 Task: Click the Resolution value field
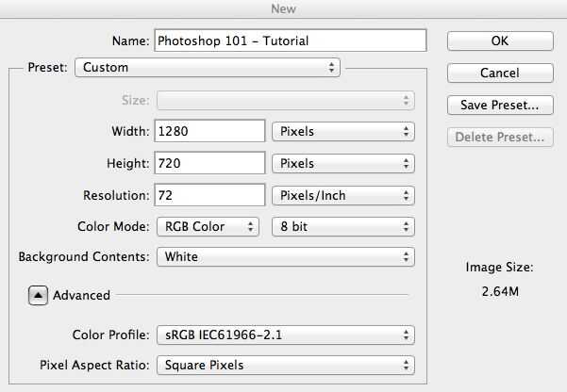click(x=208, y=196)
